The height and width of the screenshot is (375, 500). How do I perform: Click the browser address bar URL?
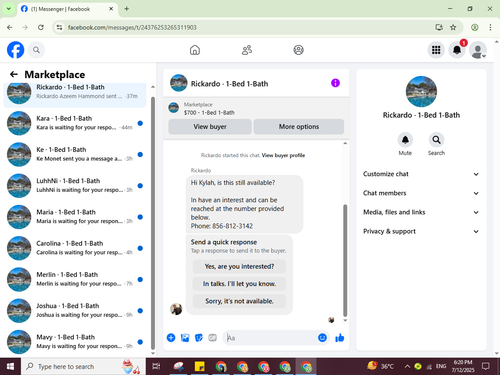tap(132, 27)
